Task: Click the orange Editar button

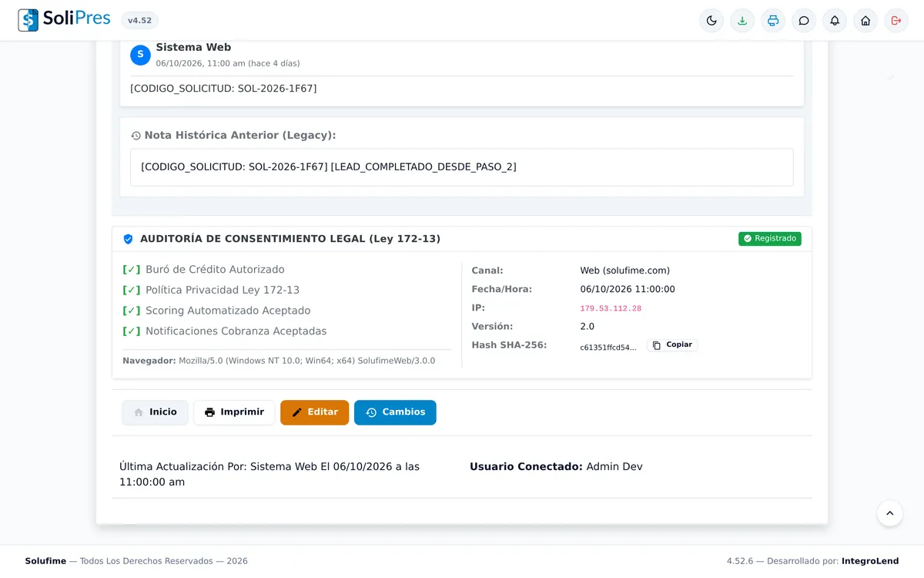Action: [314, 412]
